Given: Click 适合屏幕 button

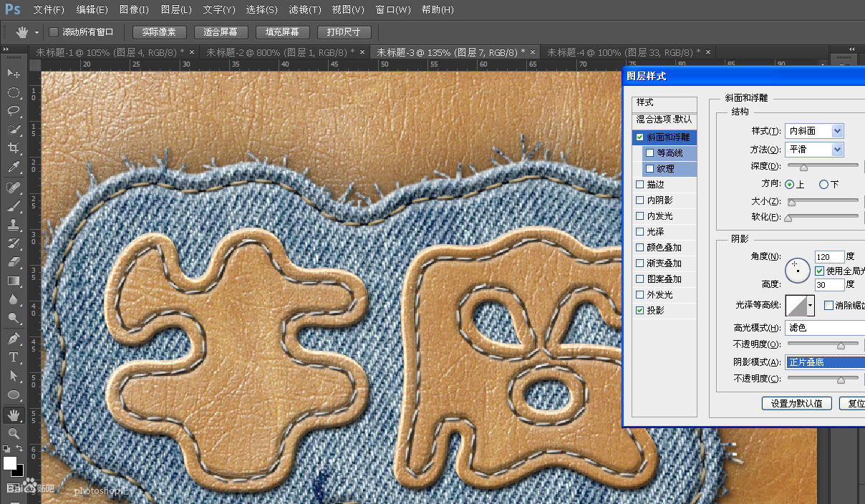Looking at the screenshot, I should (221, 32).
